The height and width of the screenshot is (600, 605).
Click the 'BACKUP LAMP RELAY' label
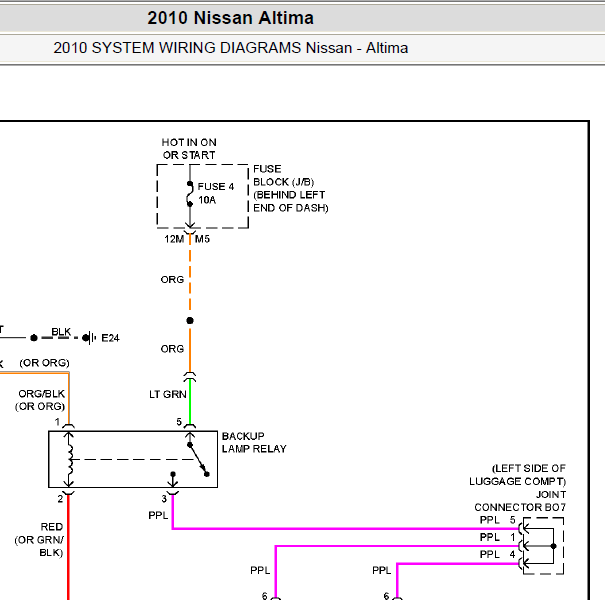coord(254,442)
